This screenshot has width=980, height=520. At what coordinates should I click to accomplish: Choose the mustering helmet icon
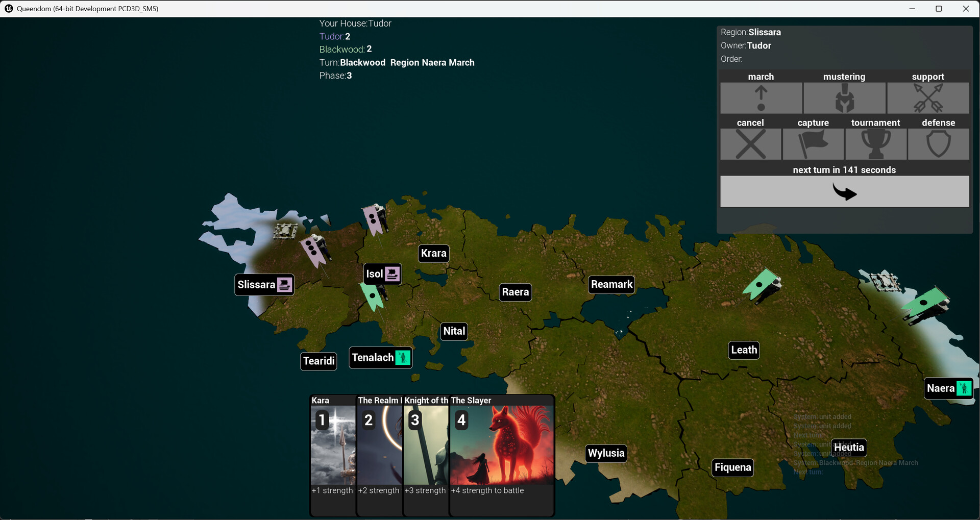(x=844, y=98)
